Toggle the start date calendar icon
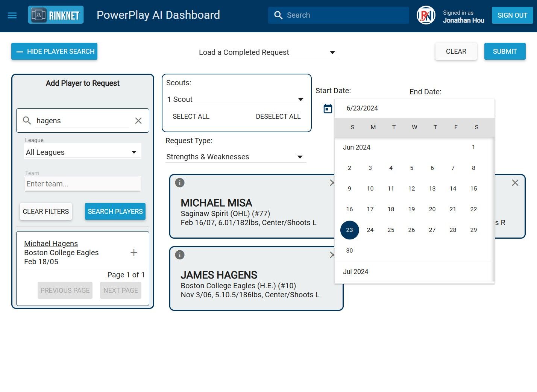537x392 pixels. click(328, 109)
